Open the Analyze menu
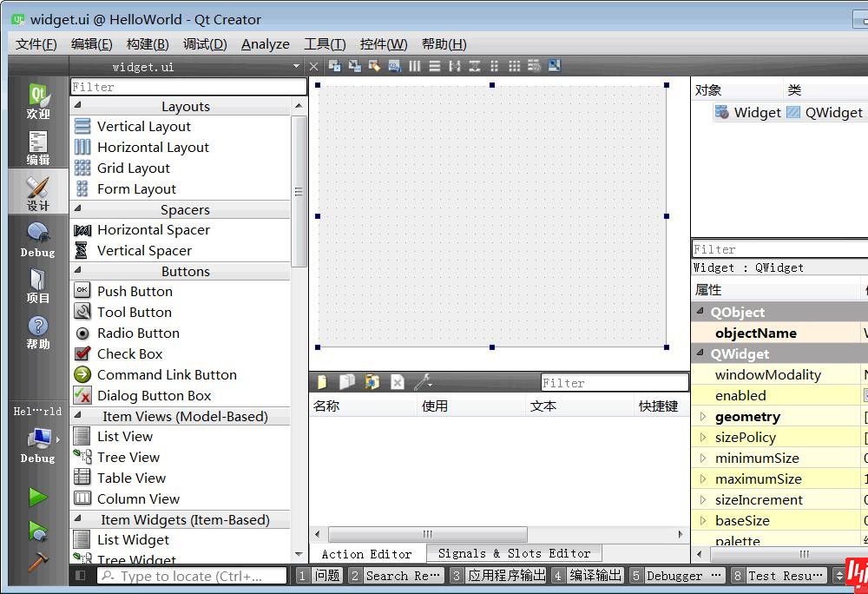Viewport: 868px width, 594px height. (x=265, y=44)
